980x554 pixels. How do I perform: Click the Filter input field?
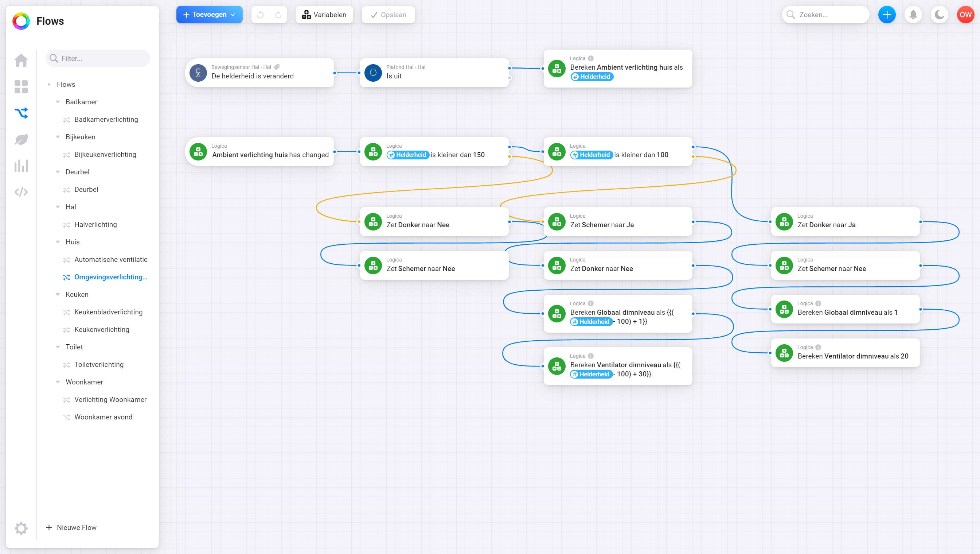(98, 59)
